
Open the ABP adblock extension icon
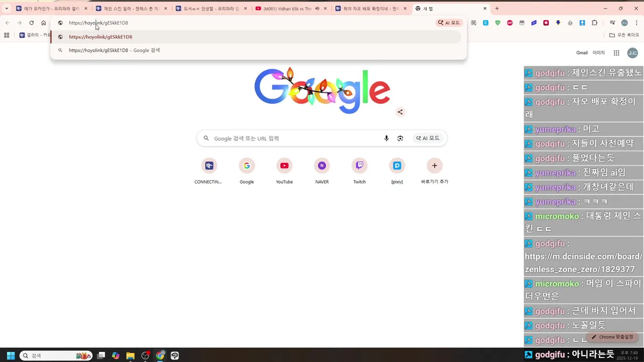(510, 23)
